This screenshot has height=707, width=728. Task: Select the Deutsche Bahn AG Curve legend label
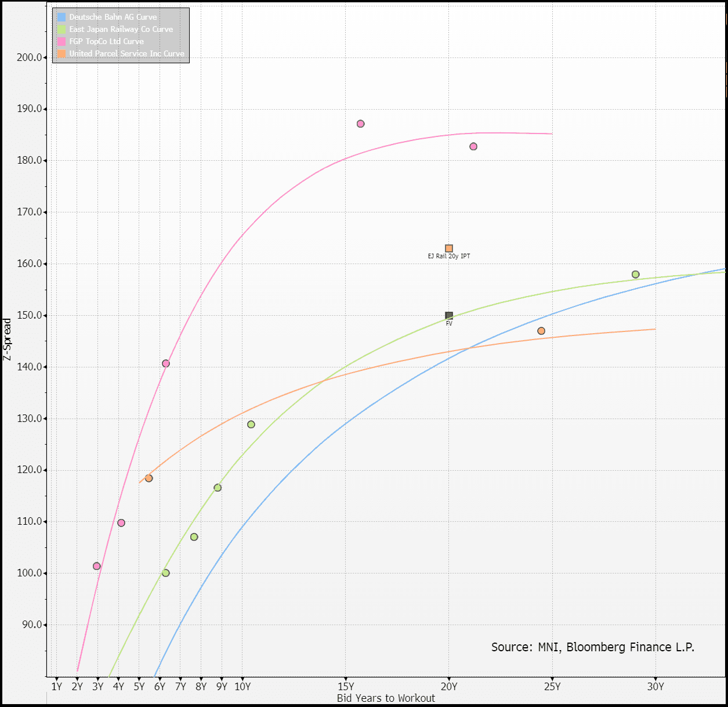click(113, 17)
